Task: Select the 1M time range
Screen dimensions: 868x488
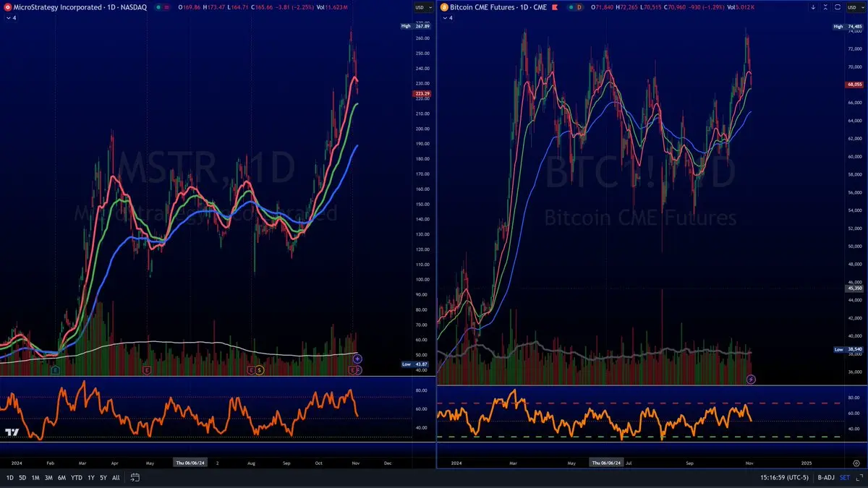Action: click(x=35, y=478)
